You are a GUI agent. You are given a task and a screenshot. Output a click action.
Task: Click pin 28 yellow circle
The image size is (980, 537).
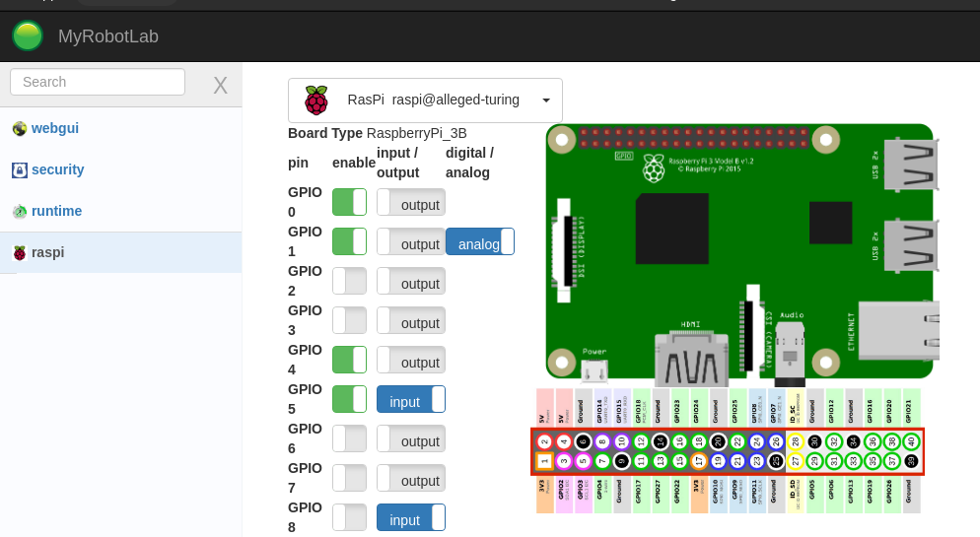click(x=795, y=442)
